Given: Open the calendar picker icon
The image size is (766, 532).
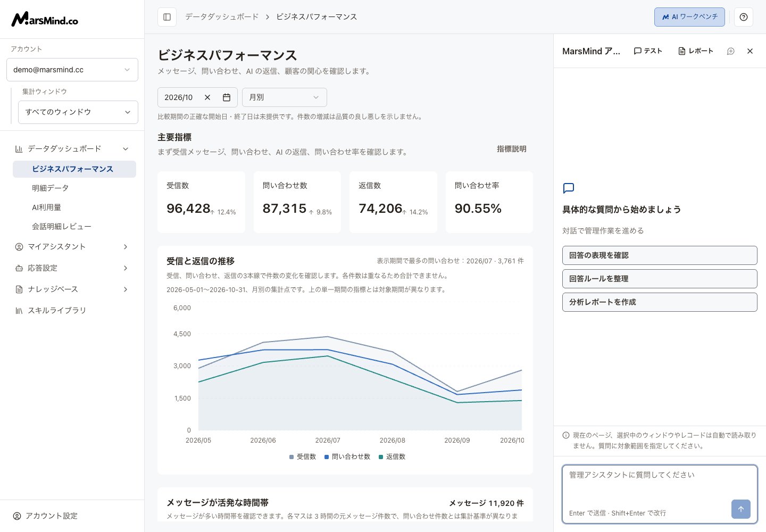Looking at the screenshot, I should tap(227, 97).
